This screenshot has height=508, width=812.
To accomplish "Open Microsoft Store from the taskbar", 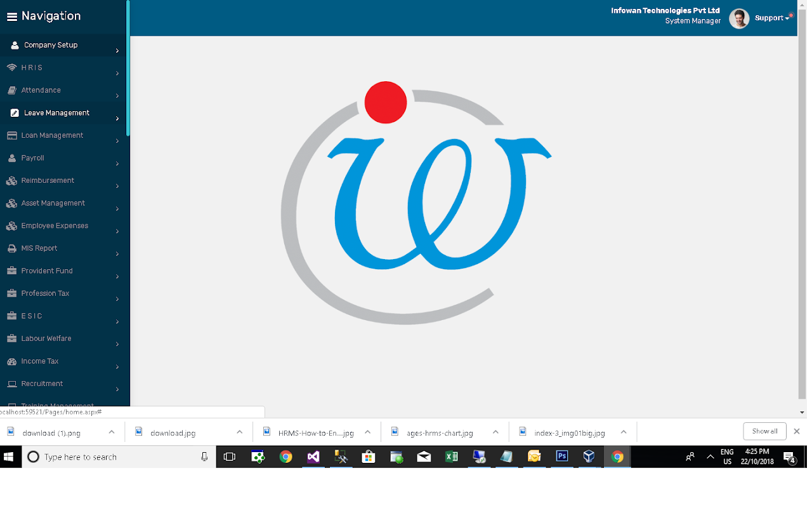I will coord(369,457).
